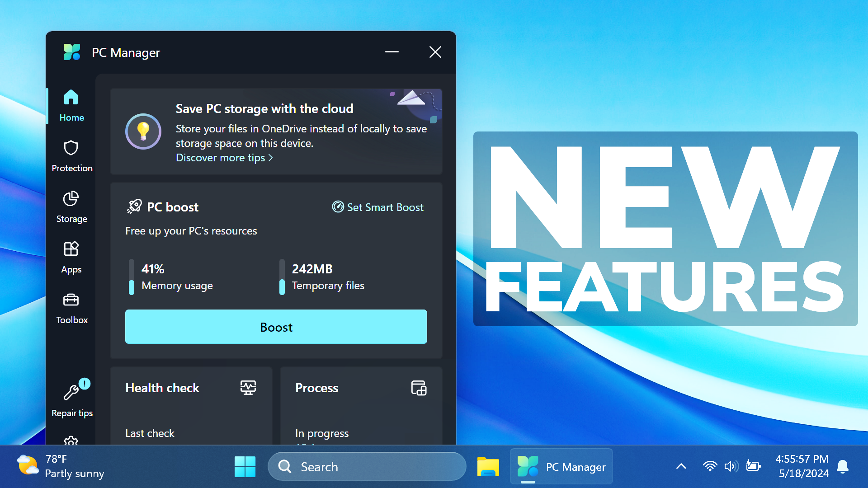The image size is (868, 488).
Task: Minimize the PC Manager window
Action: [x=392, y=52]
